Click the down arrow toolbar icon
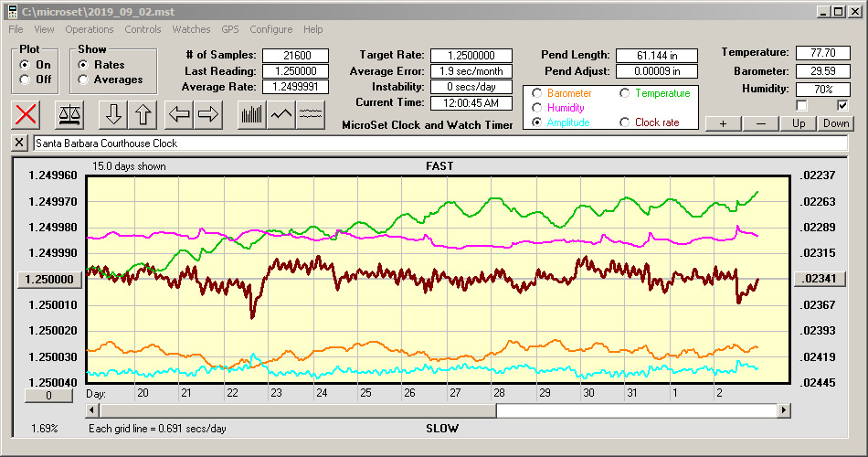Screen dimensions: 868x457 (x=113, y=114)
